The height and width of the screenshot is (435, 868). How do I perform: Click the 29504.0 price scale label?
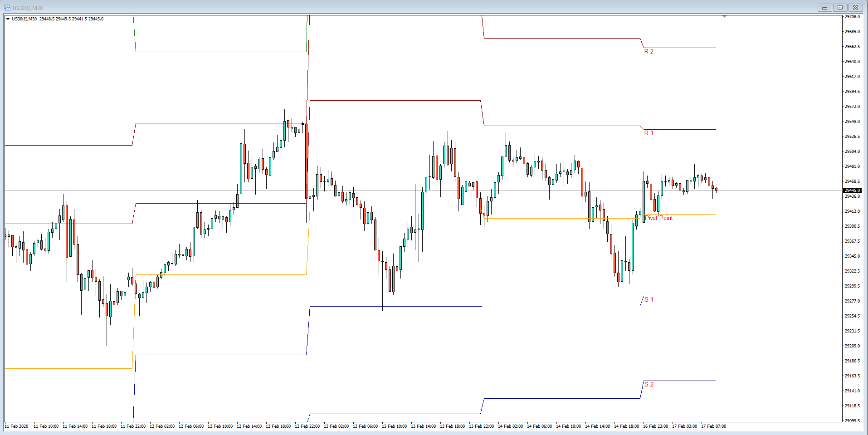click(852, 152)
